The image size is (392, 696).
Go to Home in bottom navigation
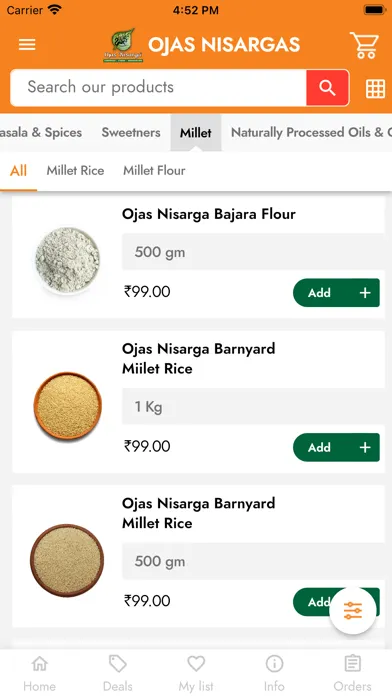click(x=40, y=673)
